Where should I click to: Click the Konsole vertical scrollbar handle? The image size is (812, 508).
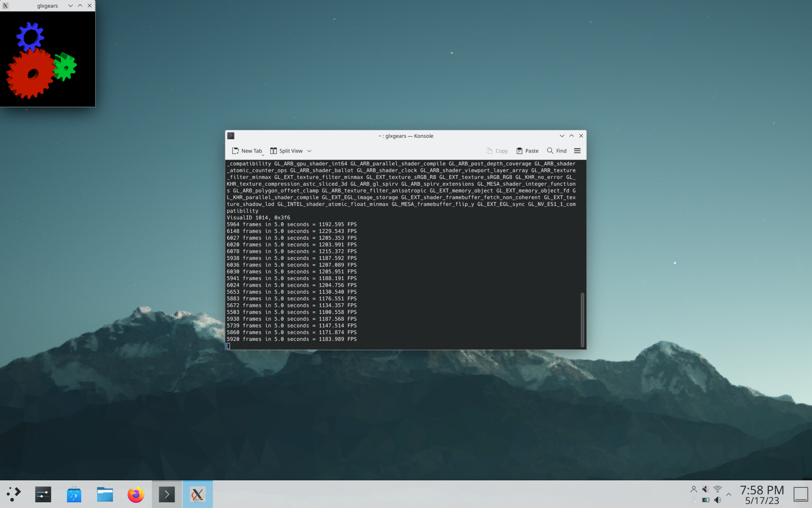[x=582, y=319]
